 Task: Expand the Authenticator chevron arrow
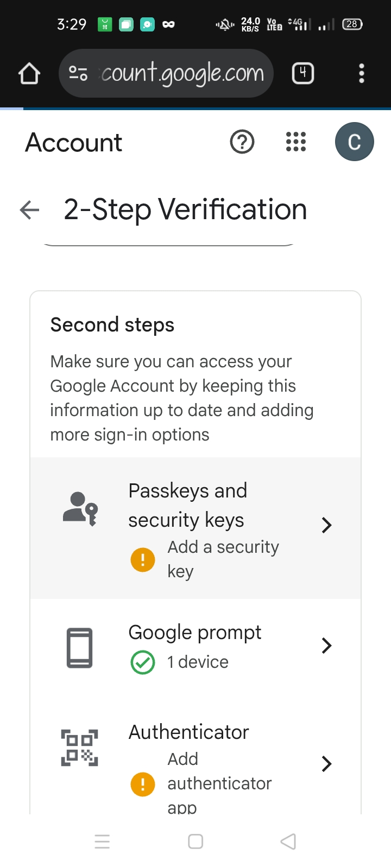(326, 764)
